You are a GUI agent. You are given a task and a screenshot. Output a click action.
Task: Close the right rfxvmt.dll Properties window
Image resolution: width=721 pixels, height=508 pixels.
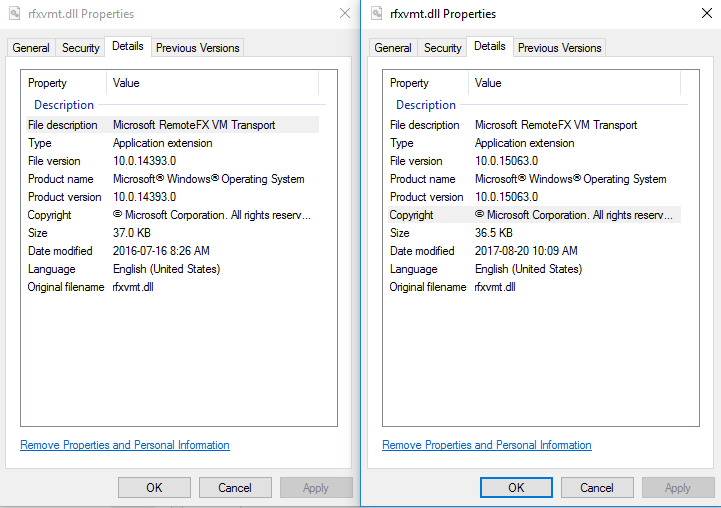(x=707, y=13)
